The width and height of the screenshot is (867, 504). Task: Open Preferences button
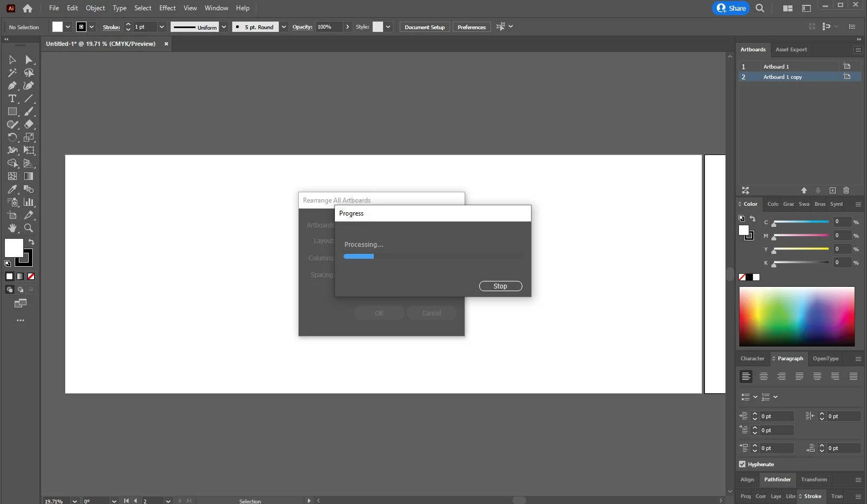[472, 27]
